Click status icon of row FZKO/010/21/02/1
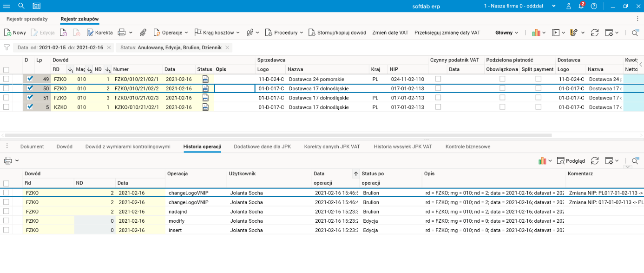644x273 pixels. click(x=205, y=79)
